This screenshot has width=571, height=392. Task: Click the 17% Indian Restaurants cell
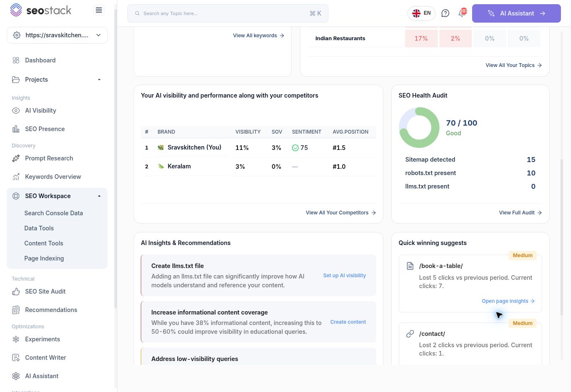tap(421, 39)
